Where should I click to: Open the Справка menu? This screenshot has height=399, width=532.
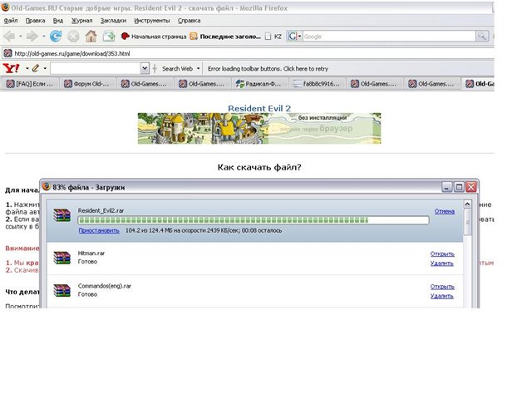(x=189, y=20)
